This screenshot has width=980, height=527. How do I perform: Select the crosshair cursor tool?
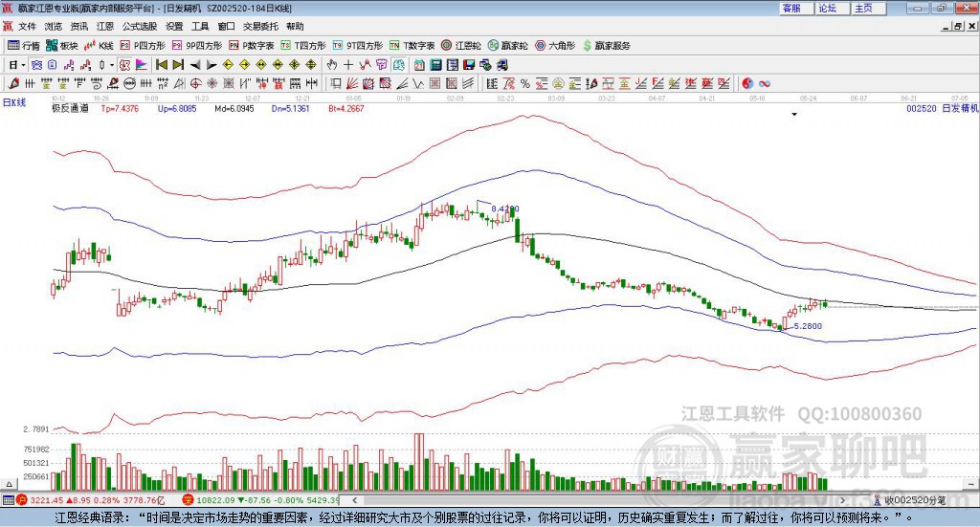pyautogui.click(x=348, y=65)
